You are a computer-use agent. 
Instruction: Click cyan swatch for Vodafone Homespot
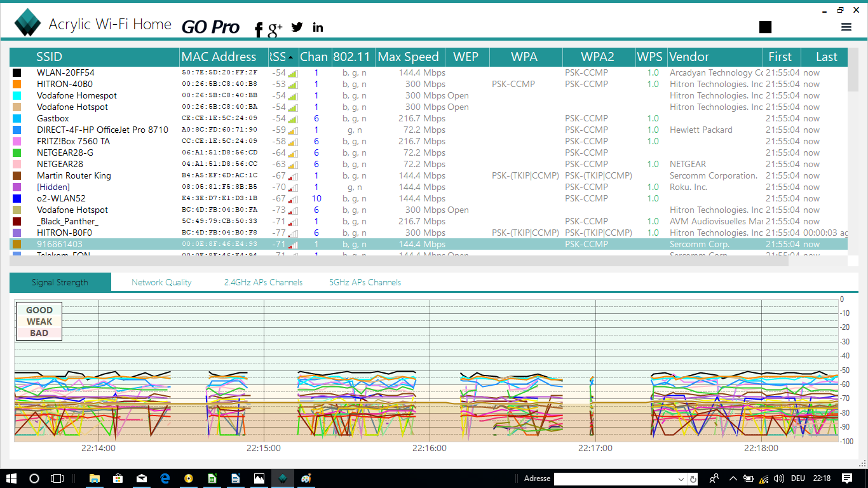17,96
